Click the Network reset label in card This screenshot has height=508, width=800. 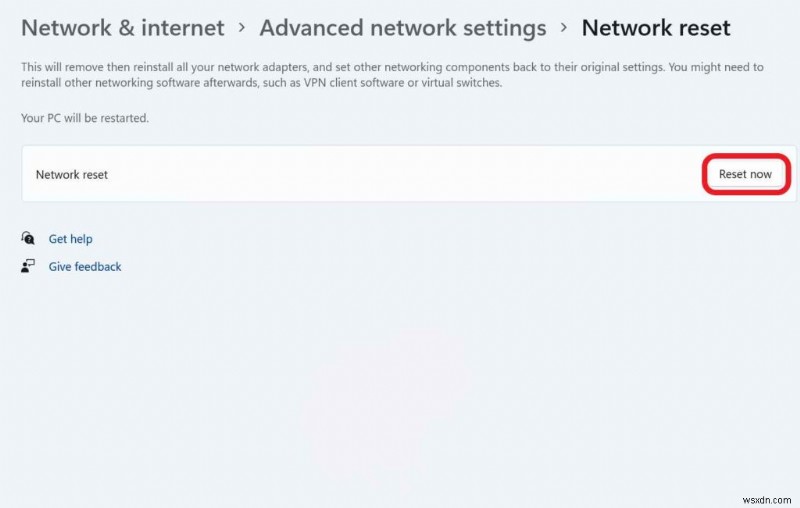tap(72, 174)
